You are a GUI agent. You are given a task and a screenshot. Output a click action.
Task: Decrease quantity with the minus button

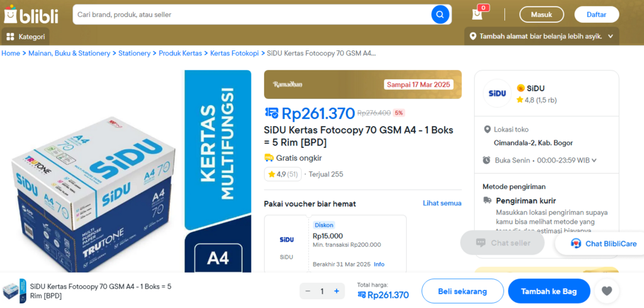308,291
